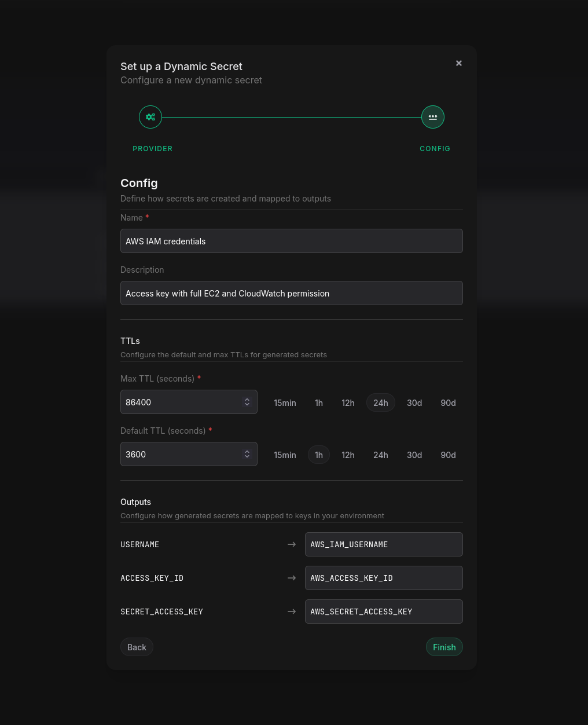Click the arrow icon beside ACCESS_KEY_ID output
The image size is (588, 725).
[x=292, y=578]
